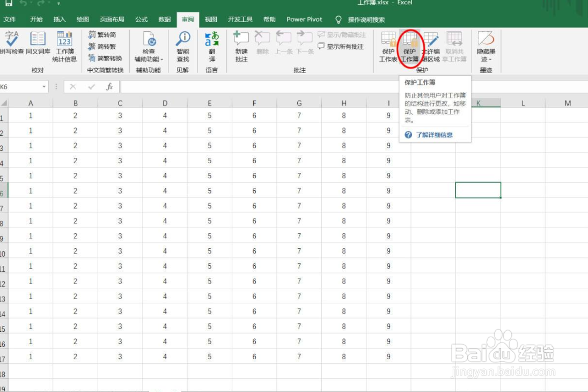Switch to the Page Layout tab
Image resolution: width=588 pixels, height=392 pixels.
tap(112, 19)
